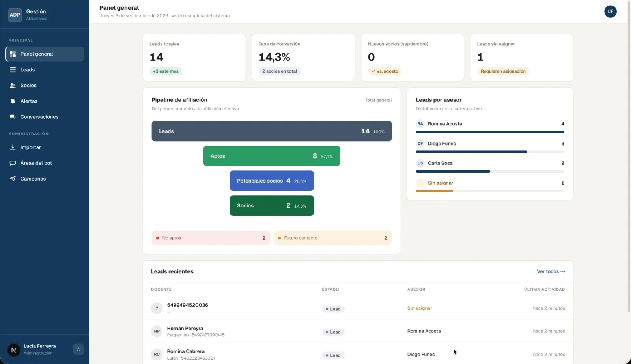The height and width of the screenshot is (364, 631).
Task: Click the Áreas del bot message icon
Action: click(13, 163)
